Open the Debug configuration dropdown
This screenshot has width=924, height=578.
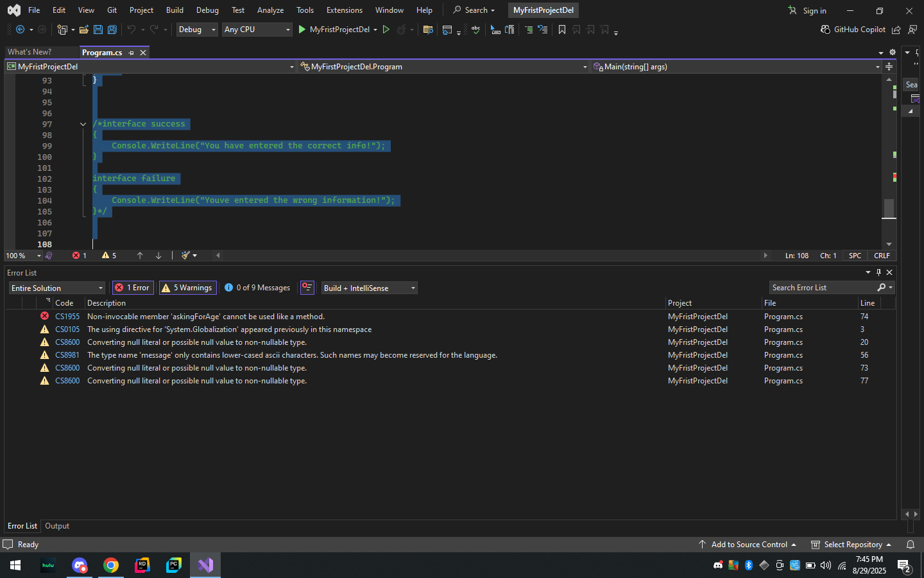197,30
